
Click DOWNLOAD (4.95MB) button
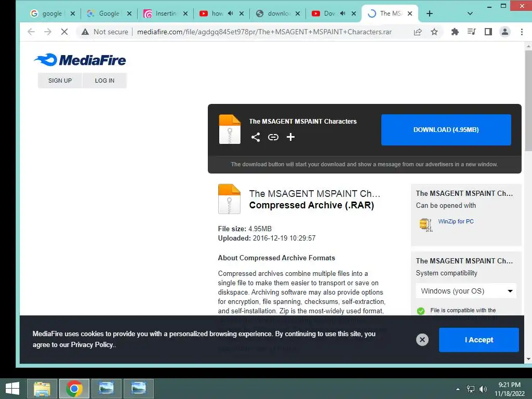tap(446, 129)
